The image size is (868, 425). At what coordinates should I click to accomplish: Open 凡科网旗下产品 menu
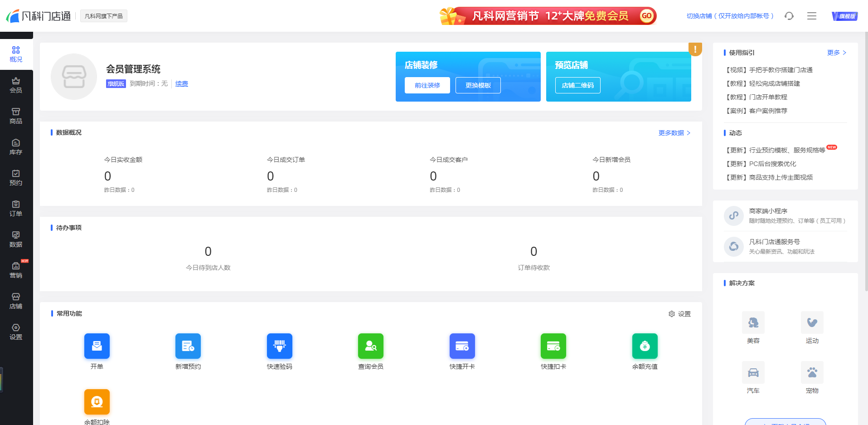click(103, 15)
